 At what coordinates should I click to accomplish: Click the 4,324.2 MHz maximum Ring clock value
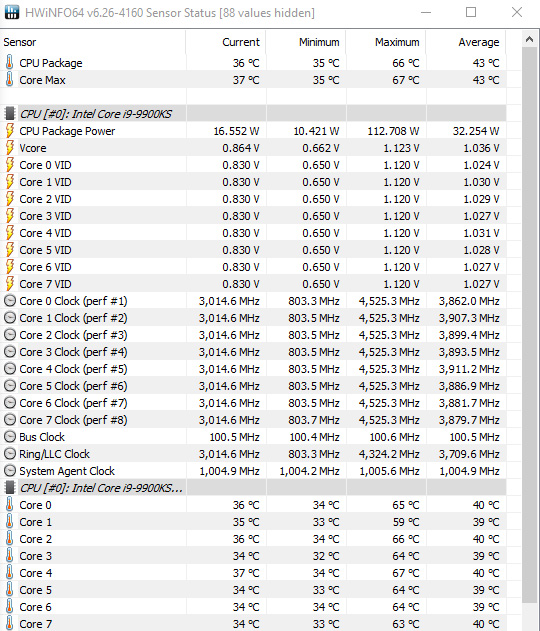[x=389, y=454]
